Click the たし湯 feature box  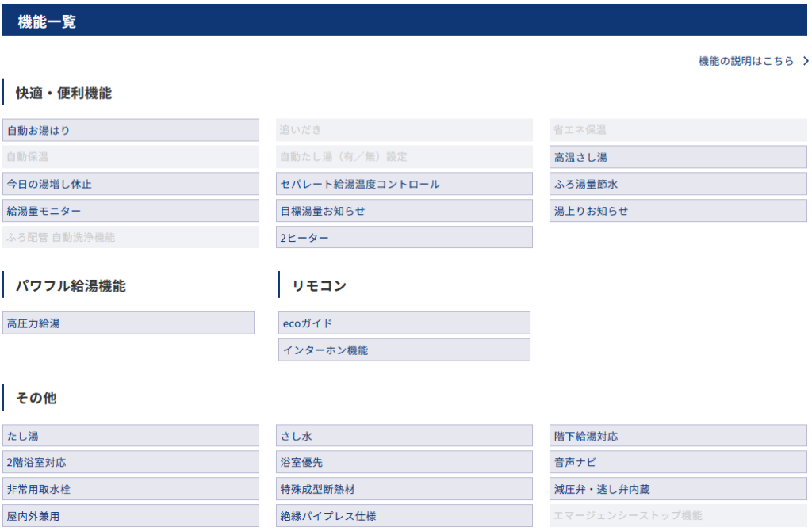pyautogui.click(x=131, y=436)
